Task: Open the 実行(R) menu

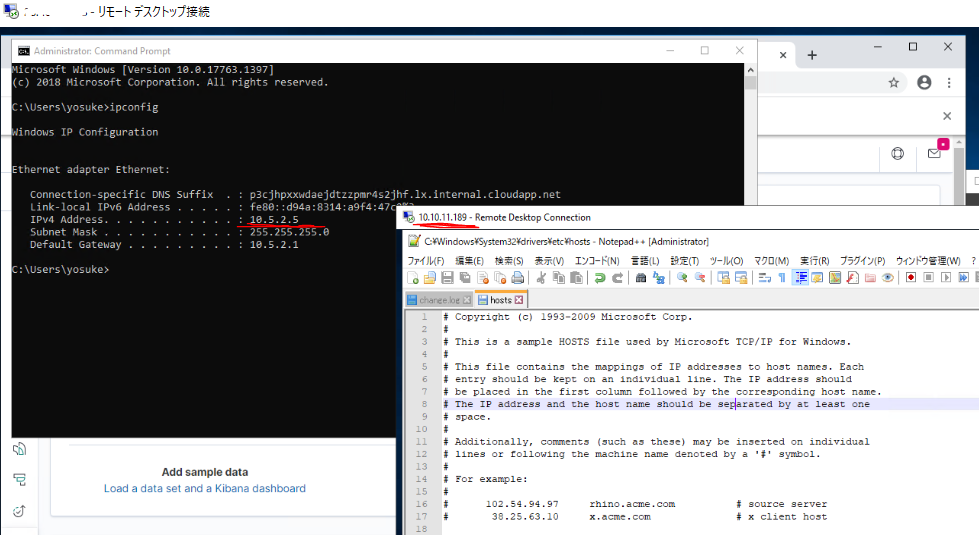Action: click(x=815, y=261)
